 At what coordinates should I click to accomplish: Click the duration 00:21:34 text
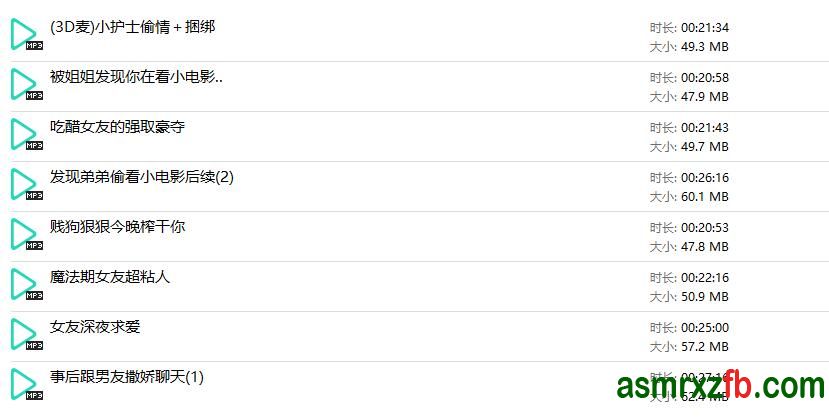pos(704,28)
